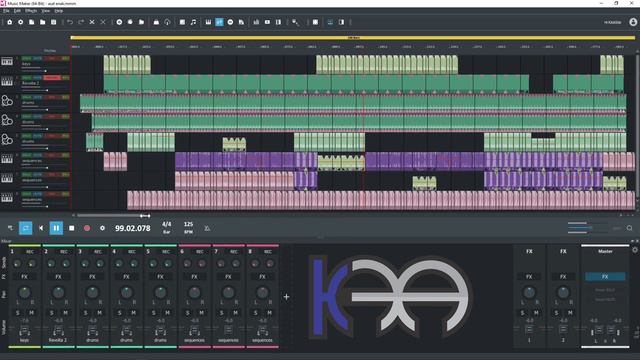Image resolution: width=640 pixels, height=360 pixels.
Task: Click the transport settings circle icon
Action: (102, 228)
